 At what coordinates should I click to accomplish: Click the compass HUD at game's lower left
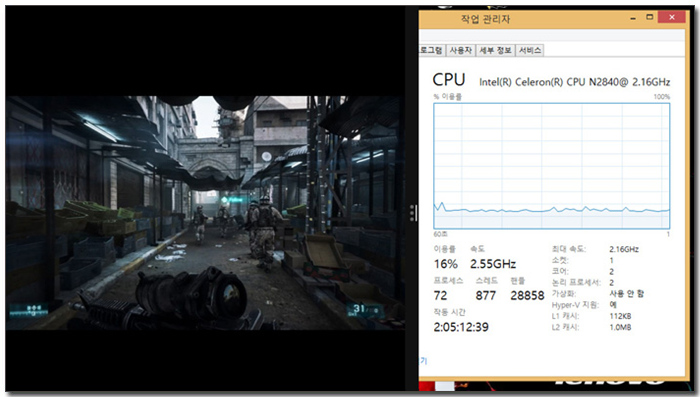29,310
